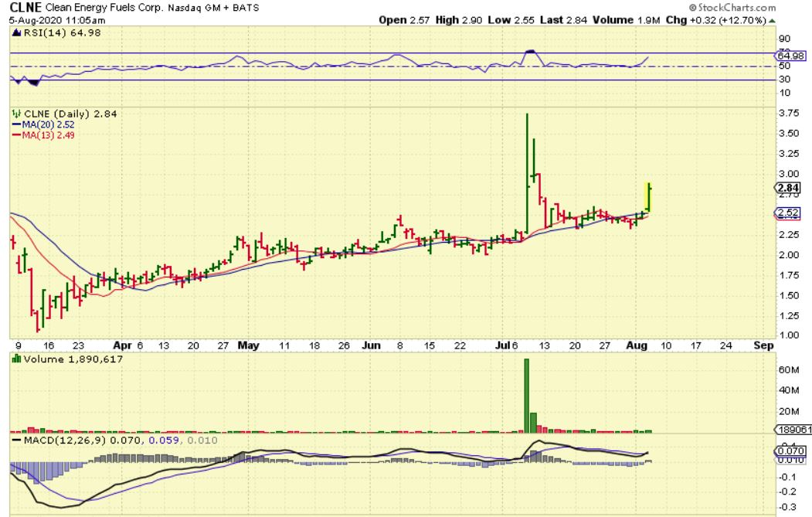The width and height of the screenshot is (812, 517).
Task: Click the Low 2.55 value
Action: coord(511,20)
